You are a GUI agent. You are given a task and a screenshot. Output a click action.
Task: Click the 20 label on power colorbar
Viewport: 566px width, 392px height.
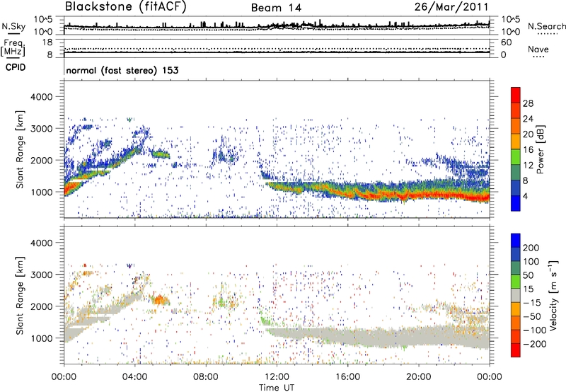point(528,134)
